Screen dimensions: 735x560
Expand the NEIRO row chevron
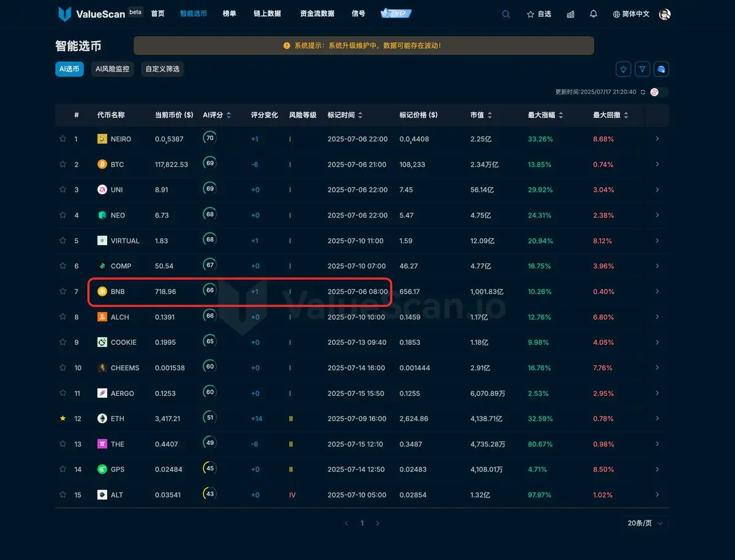tap(657, 139)
